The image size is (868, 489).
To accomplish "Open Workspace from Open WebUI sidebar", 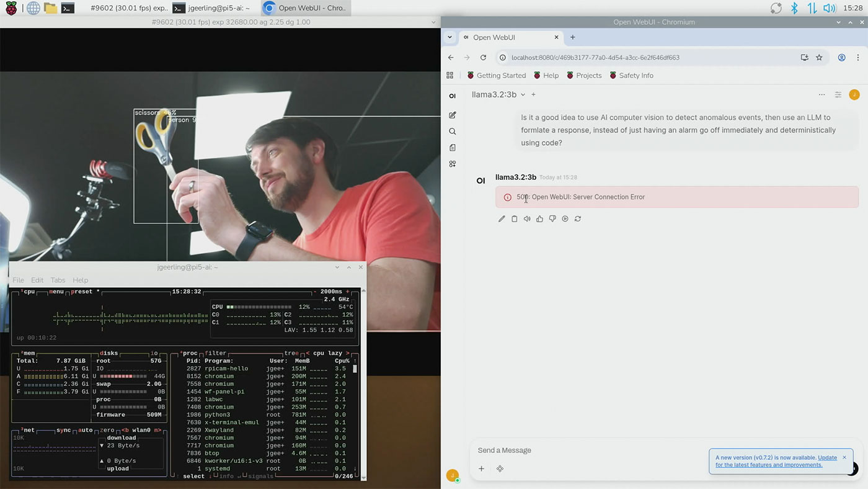I will tap(453, 164).
